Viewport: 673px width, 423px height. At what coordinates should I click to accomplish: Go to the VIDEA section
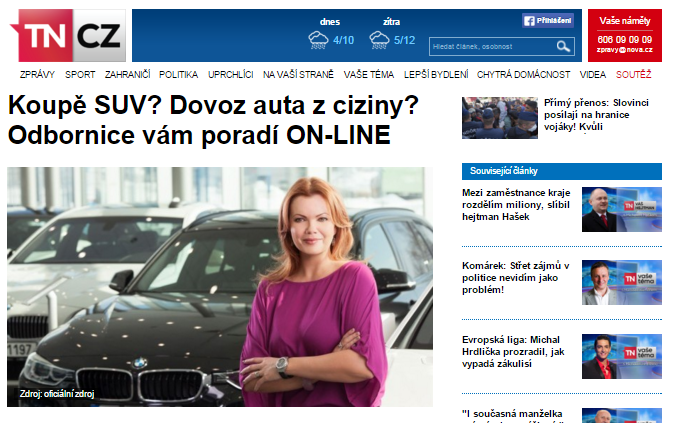[x=593, y=75]
